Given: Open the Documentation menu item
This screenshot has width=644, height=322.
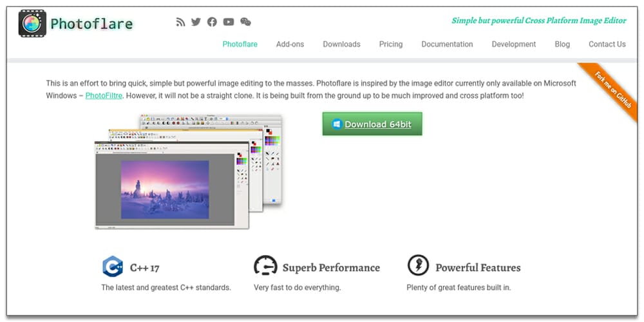Looking at the screenshot, I should pyautogui.click(x=448, y=44).
